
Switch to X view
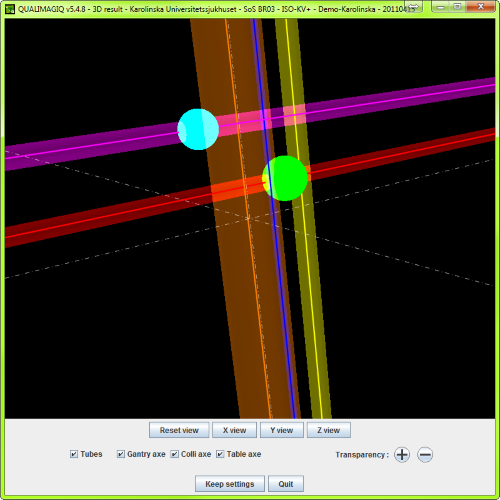tap(234, 430)
